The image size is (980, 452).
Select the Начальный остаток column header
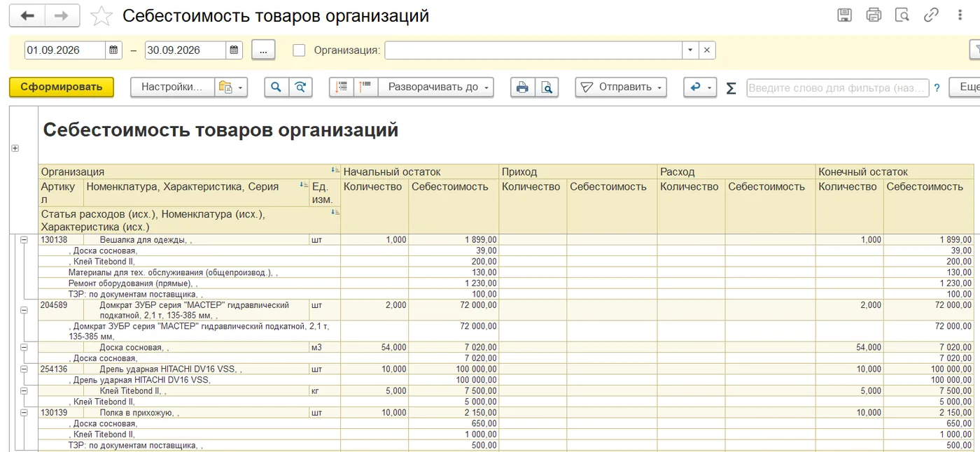[419, 171]
